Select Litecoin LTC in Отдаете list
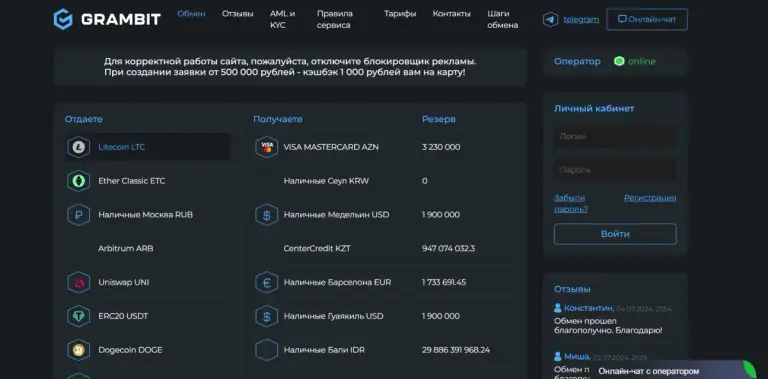Image resolution: width=768 pixels, height=379 pixels. click(148, 147)
